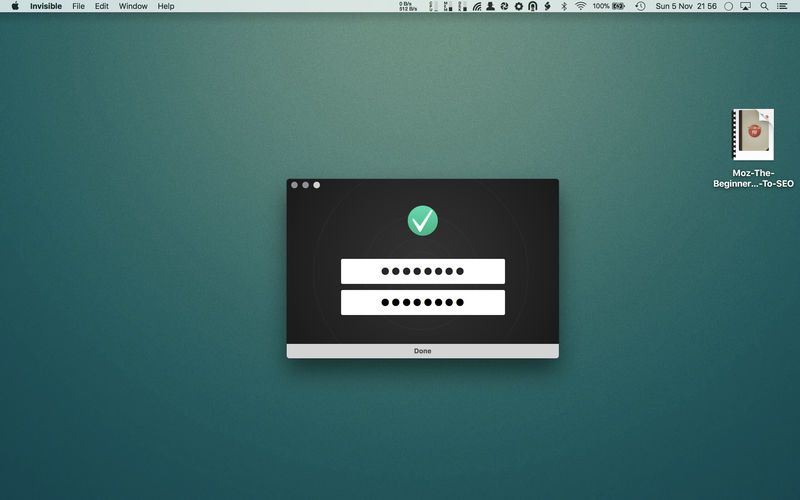Select the Moz Beginner's Guide To SEO file
The height and width of the screenshot is (500, 800).
tap(753, 135)
